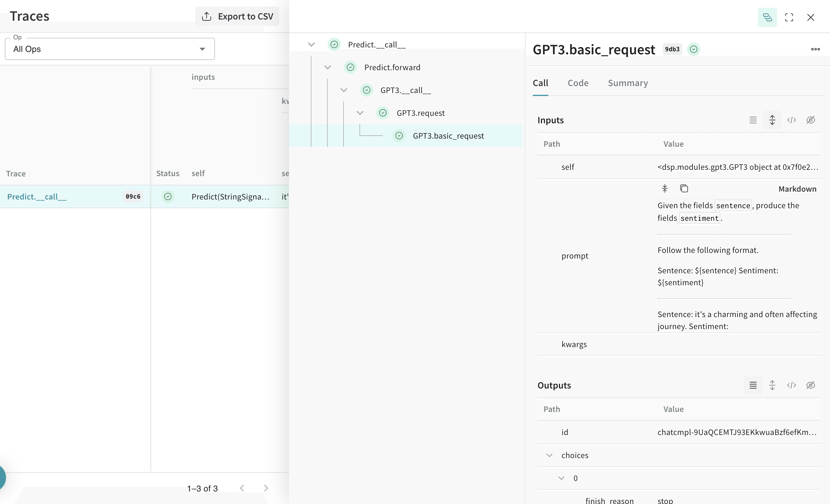This screenshot has height=504, width=830.
Task: Open the three-dot more options menu
Action: (816, 49)
